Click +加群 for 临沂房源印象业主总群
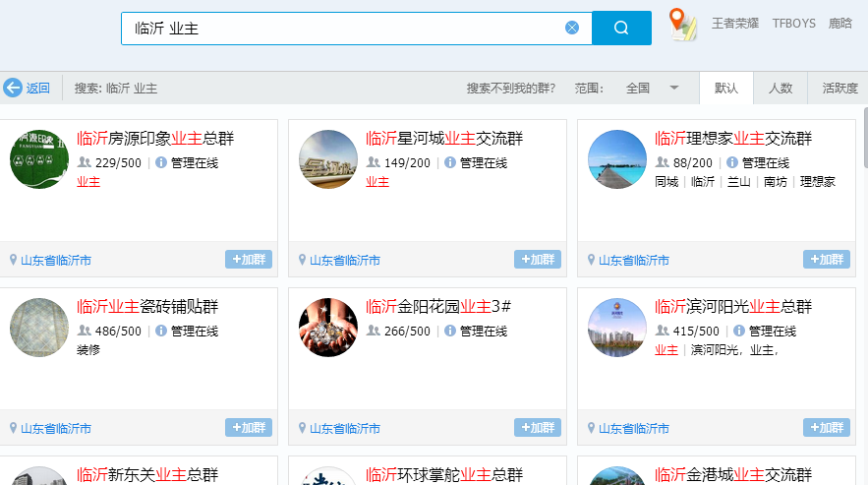 (249, 260)
